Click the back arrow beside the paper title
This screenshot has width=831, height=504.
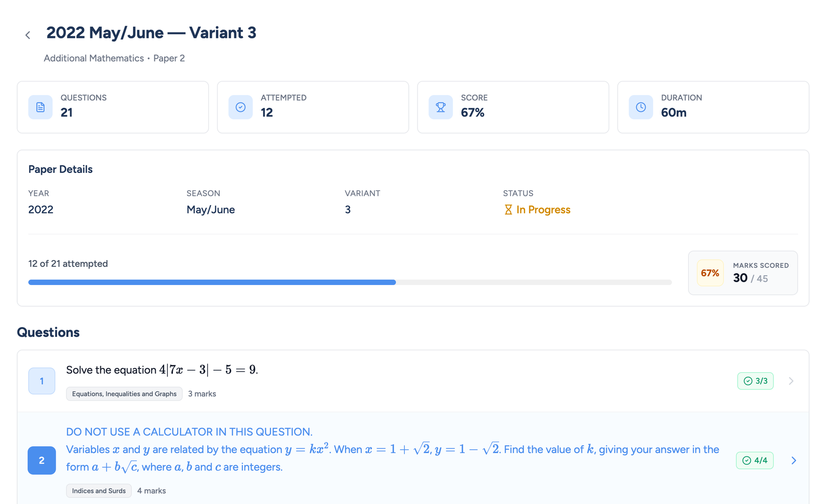(x=28, y=35)
